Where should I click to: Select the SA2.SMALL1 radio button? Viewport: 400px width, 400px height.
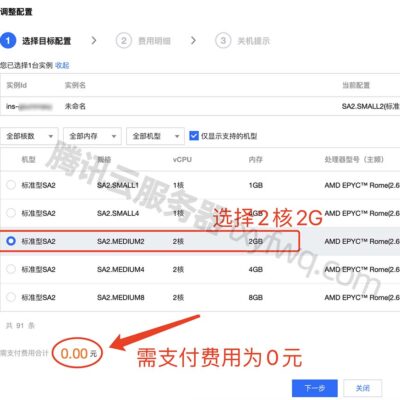(11, 185)
